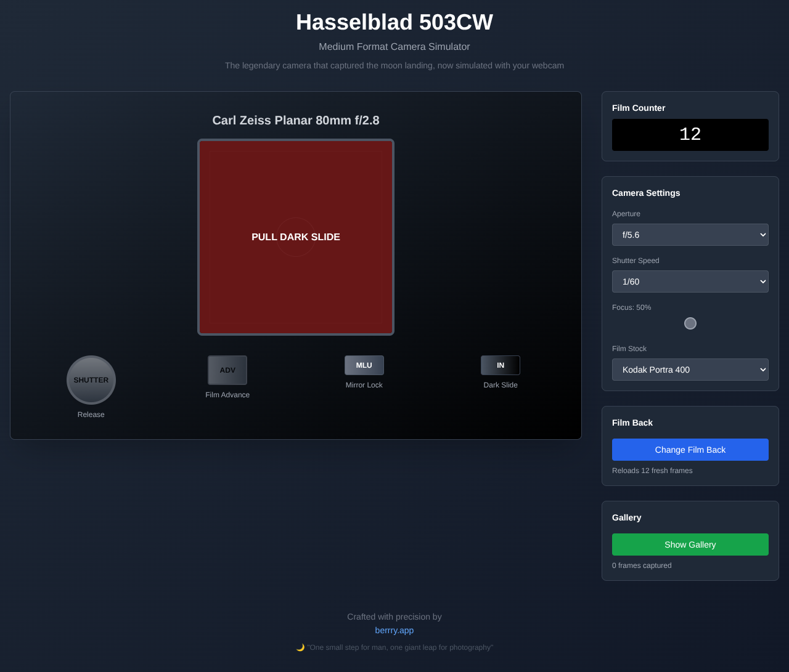This screenshot has height=672, width=789.
Task: Click the Gallery panel header
Action: coord(626,517)
